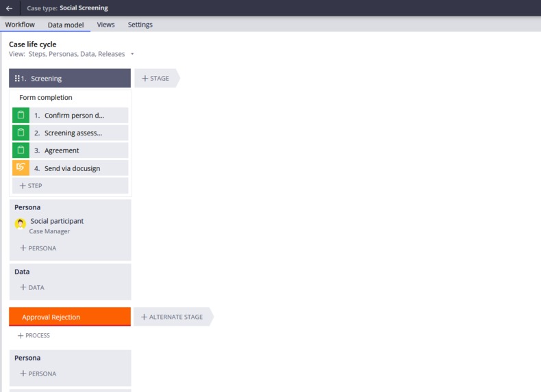Viewport: 541px width, 392px height.
Task: Click the Screening assessment step icon
Action: coord(21,133)
